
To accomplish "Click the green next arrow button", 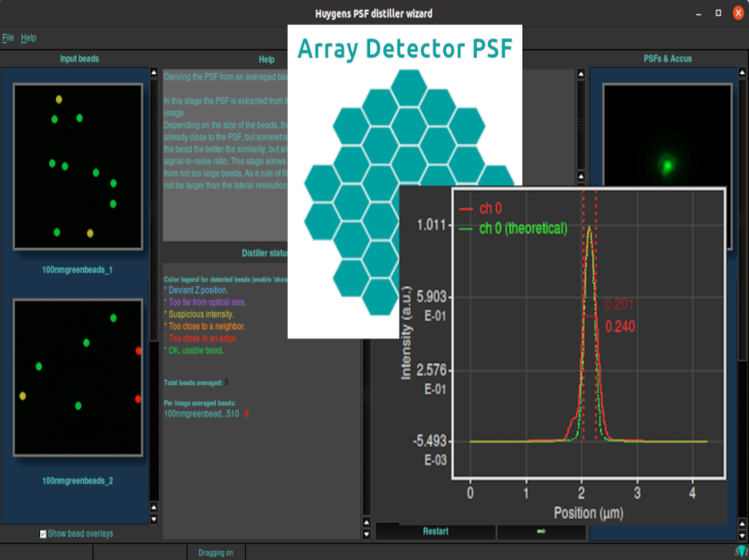I will coord(540,531).
